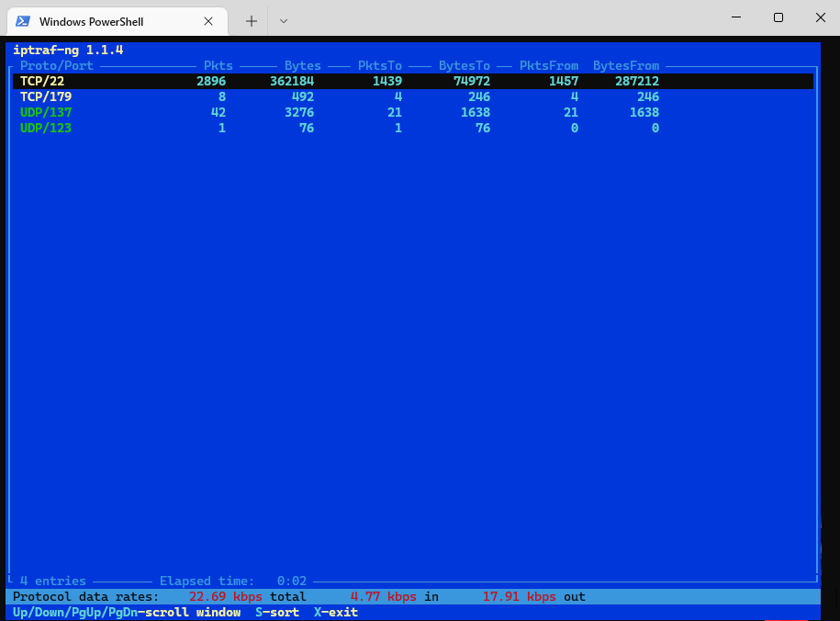The image size is (840, 621).
Task: Click the 4 entries label
Action: click(x=53, y=581)
